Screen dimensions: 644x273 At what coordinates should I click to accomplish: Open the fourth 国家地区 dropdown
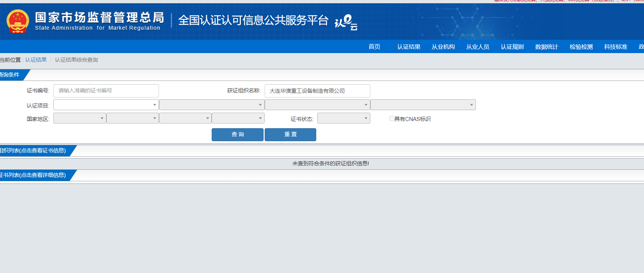point(238,118)
